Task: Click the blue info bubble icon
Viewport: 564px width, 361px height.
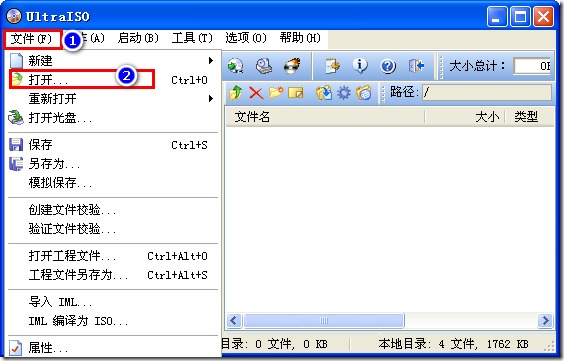Action: [360, 66]
